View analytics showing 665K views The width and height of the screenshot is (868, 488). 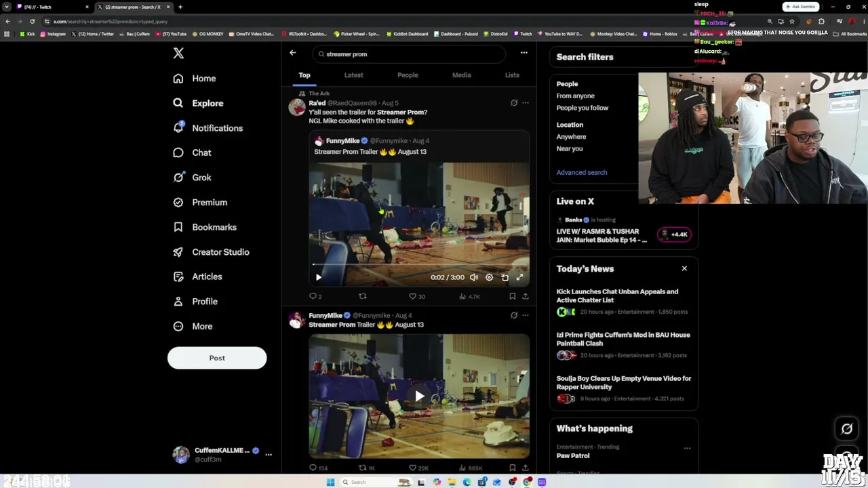coord(471,468)
